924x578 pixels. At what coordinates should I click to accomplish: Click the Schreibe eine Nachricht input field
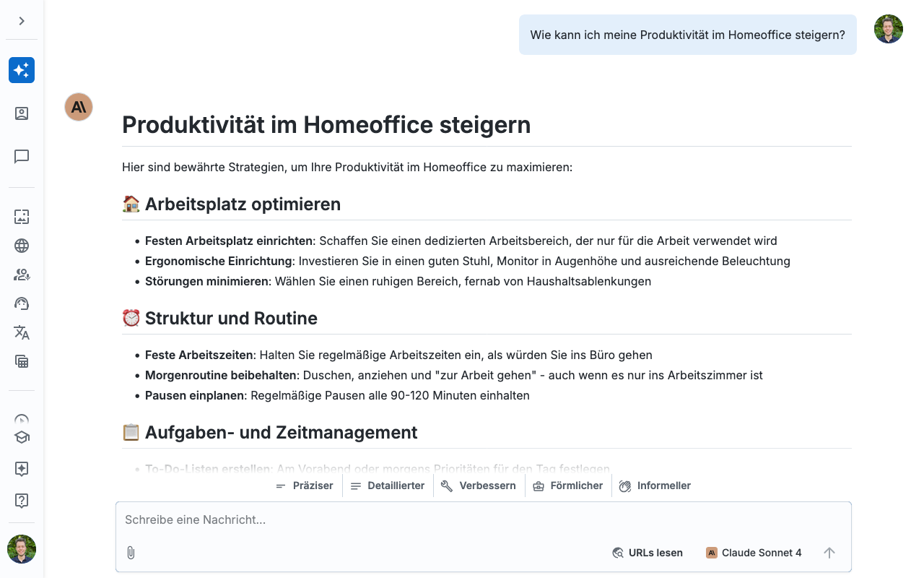click(476, 520)
